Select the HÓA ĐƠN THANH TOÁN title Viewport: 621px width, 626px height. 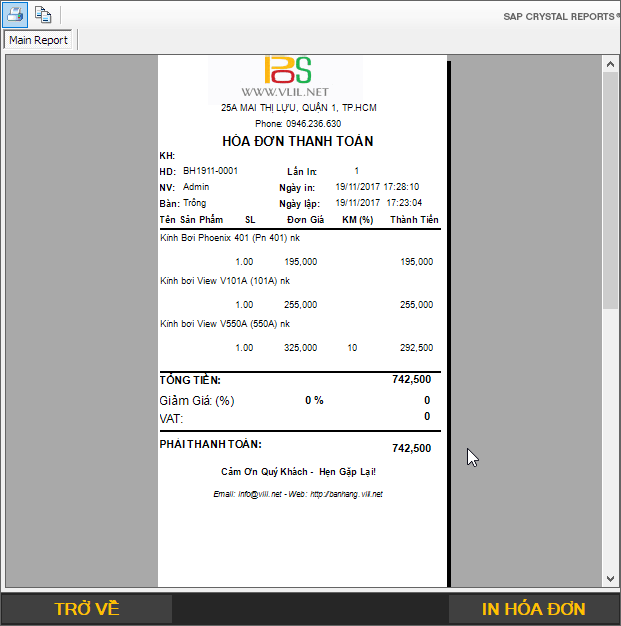coord(298,141)
